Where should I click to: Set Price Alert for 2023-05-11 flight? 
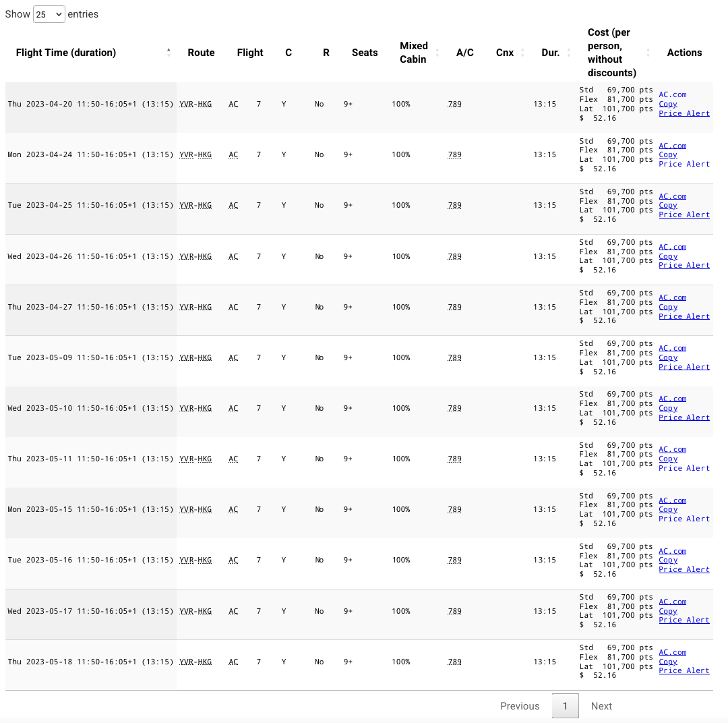[x=684, y=468]
